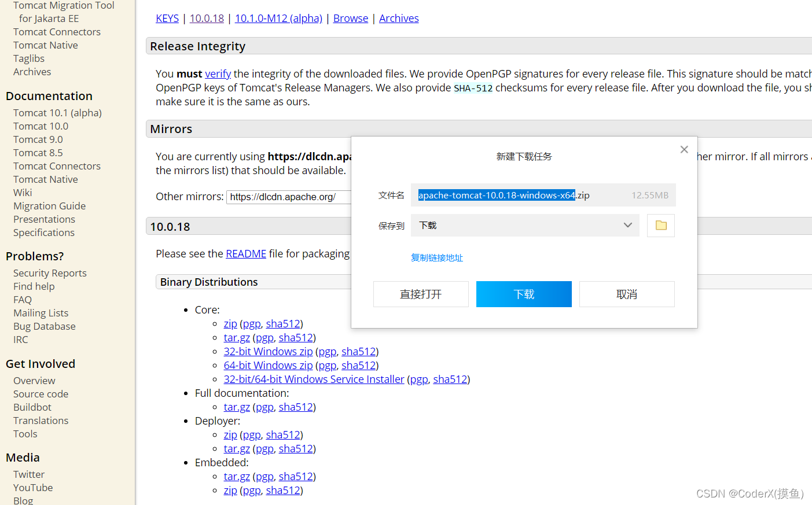The height and width of the screenshot is (505, 812).
Task: Open folder browse icon in download dialog
Action: pos(661,226)
